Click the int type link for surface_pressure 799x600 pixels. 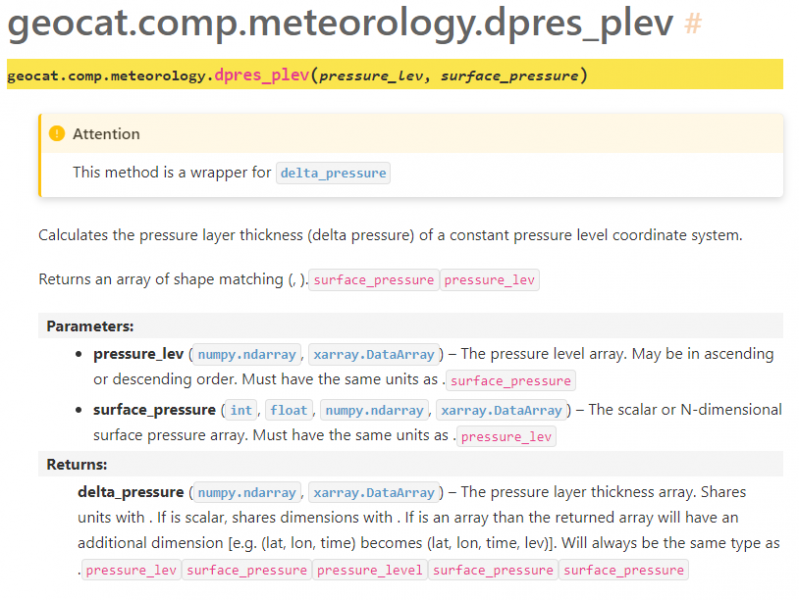[x=241, y=409]
